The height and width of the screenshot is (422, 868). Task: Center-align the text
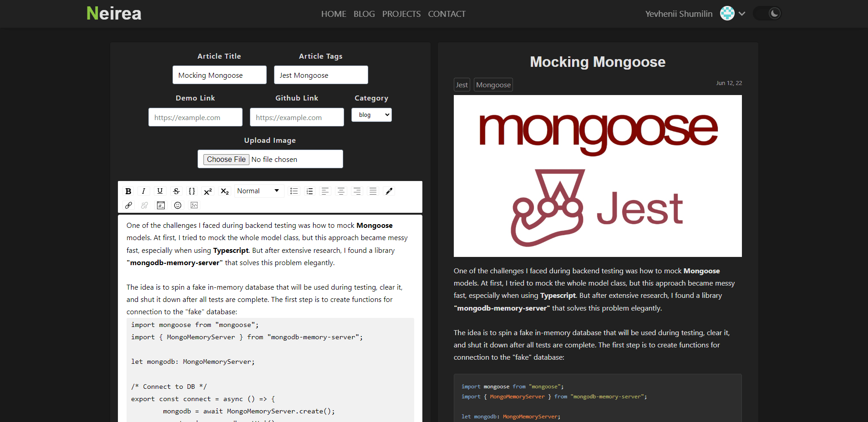pos(341,191)
